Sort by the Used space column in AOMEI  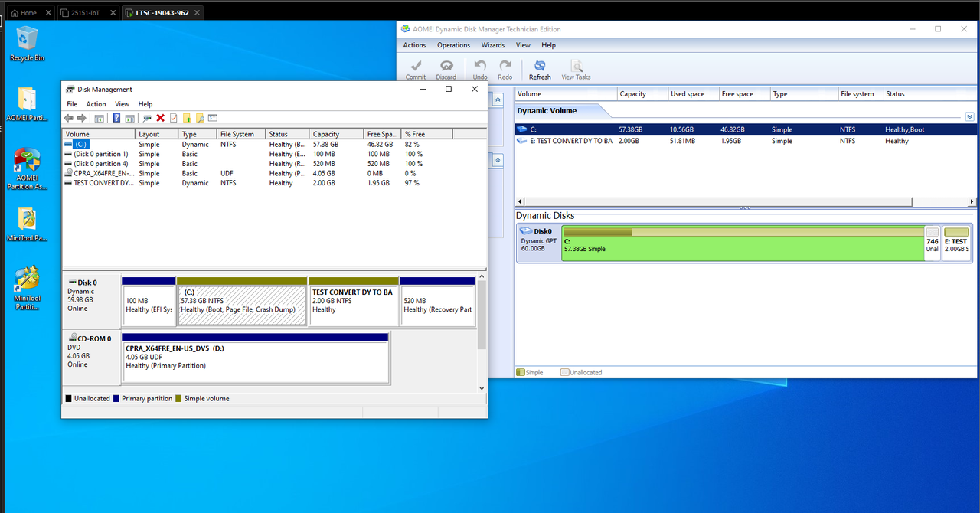point(693,94)
